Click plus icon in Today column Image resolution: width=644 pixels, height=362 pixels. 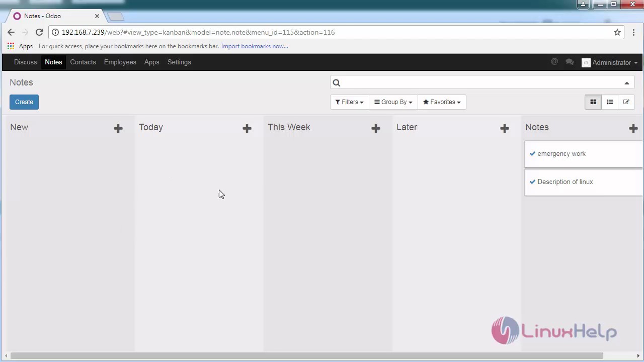coord(247,129)
